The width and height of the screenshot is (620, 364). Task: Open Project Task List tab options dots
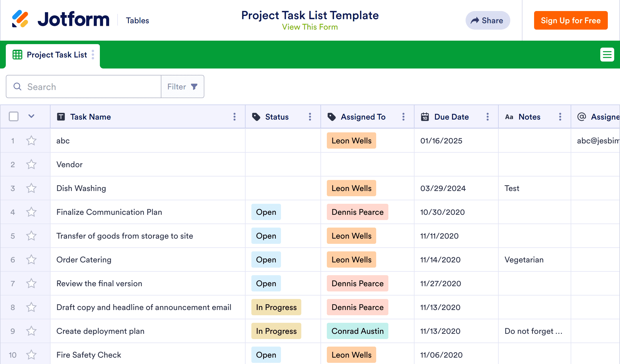[x=93, y=55]
